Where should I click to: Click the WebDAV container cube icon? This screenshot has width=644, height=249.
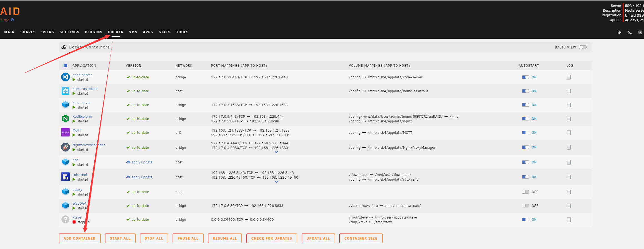[65, 206]
